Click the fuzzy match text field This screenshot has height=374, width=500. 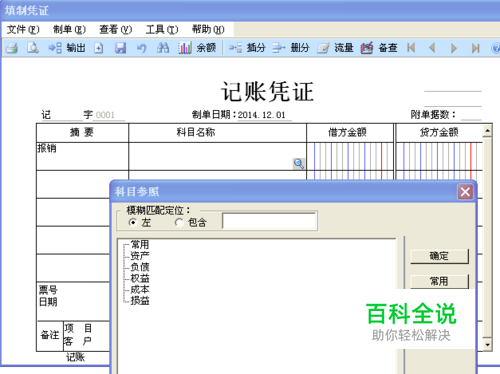point(269,221)
